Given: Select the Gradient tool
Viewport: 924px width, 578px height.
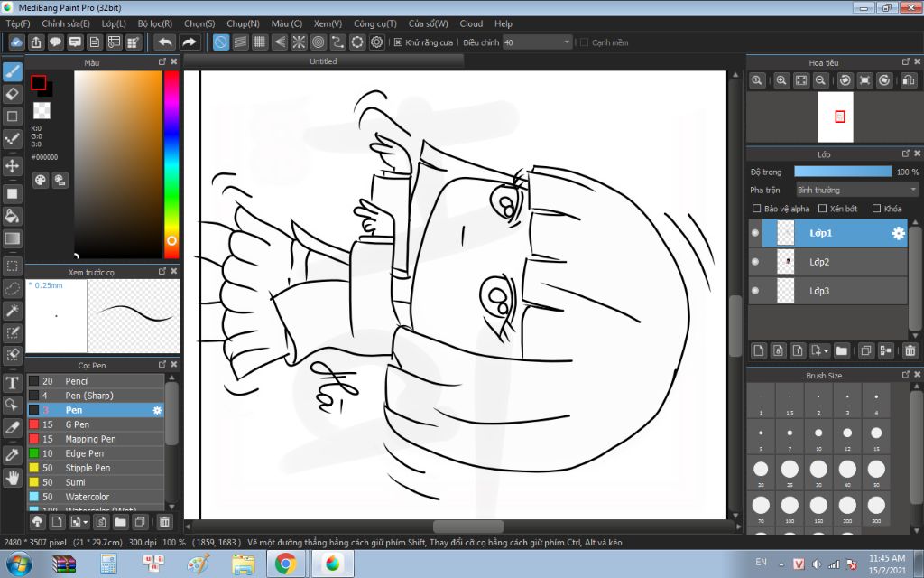Looking at the screenshot, I should 13,238.
